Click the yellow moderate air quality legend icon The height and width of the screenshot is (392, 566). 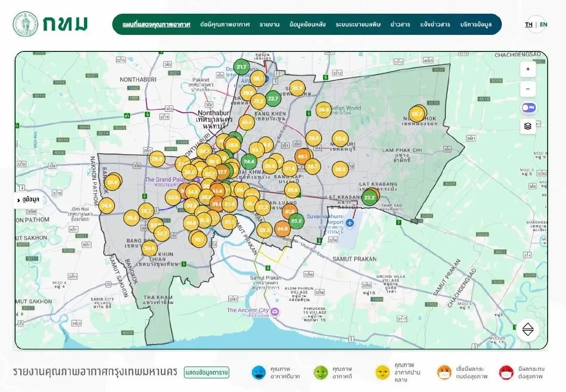click(382, 373)
